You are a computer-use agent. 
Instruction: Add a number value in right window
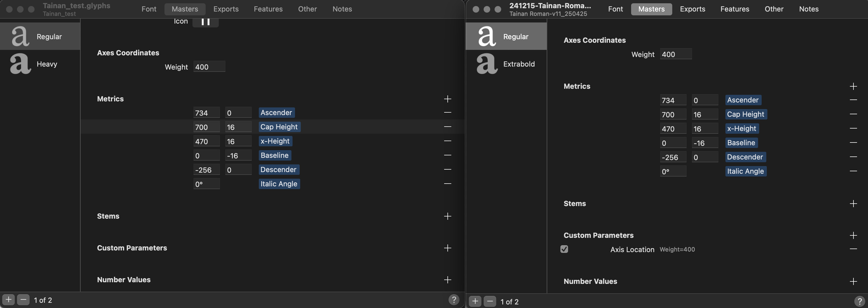853,281
